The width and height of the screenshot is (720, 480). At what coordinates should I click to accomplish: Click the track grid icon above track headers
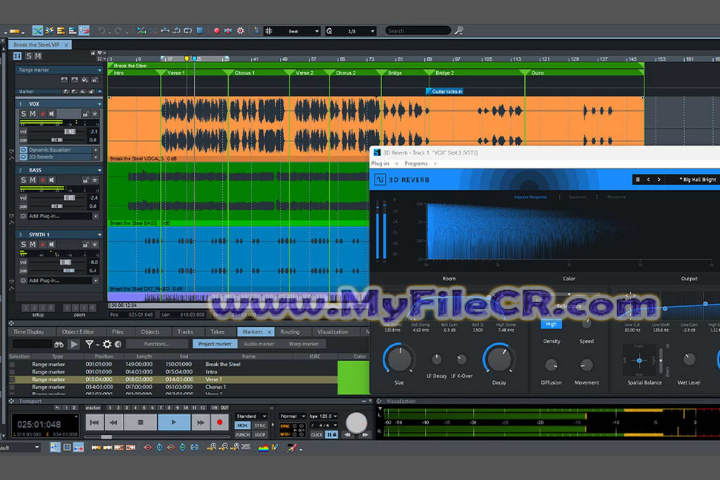point(17,56)
